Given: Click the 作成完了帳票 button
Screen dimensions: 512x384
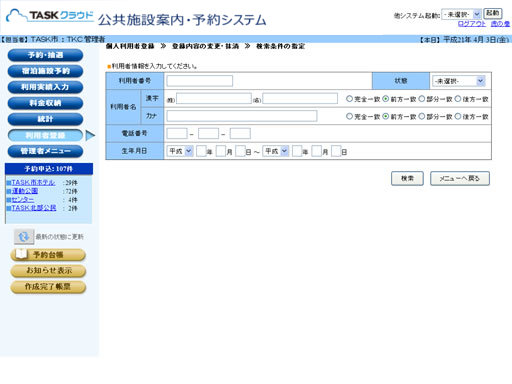Looking at the screenshot, I should pyautogui.click(x=48, y=287).
